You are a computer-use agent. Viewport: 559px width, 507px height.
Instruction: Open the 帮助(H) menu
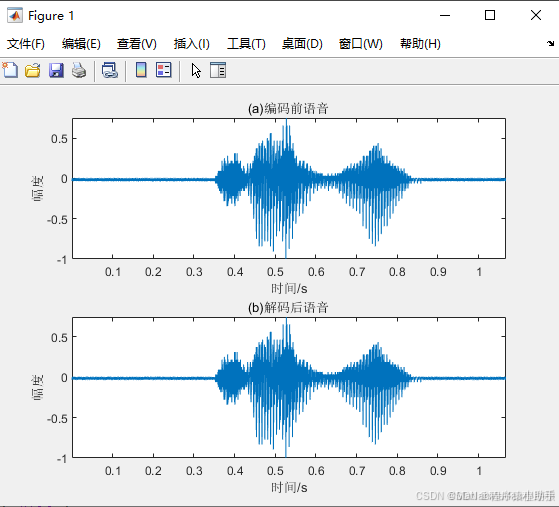coord(420,44)
